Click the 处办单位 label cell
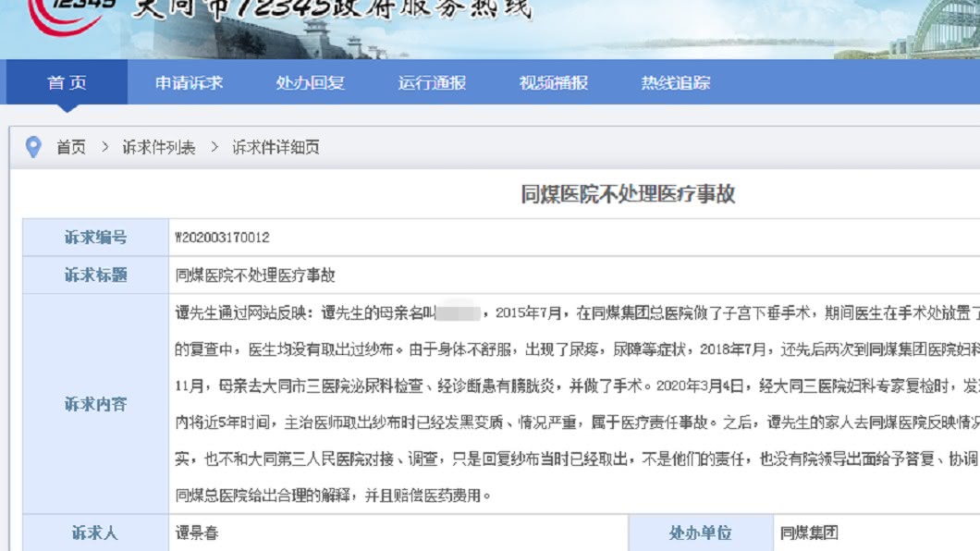 (x=701, y=533)
